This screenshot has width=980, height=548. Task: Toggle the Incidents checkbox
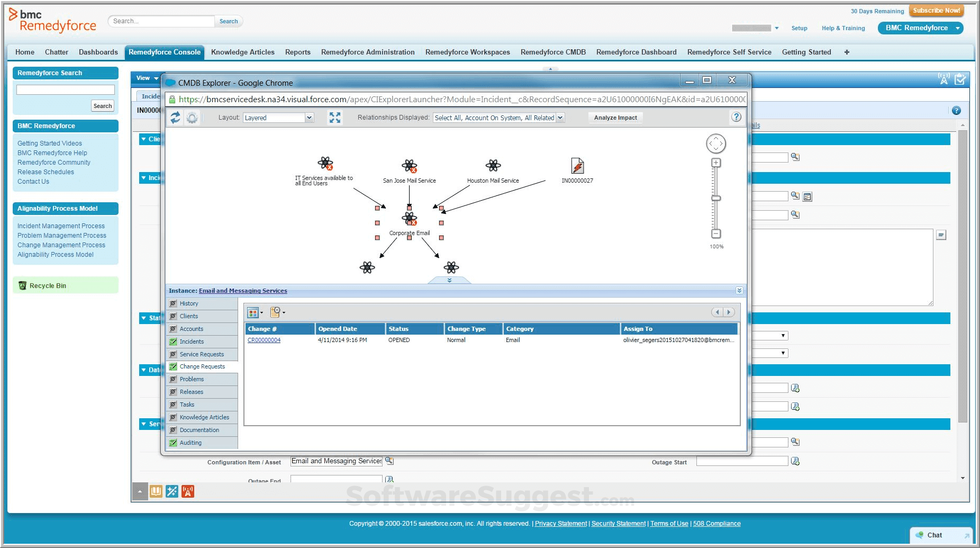point(173,342)
